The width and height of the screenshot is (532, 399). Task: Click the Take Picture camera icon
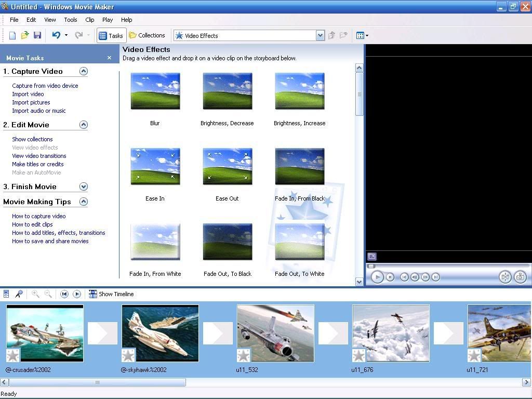click(520, 277)
